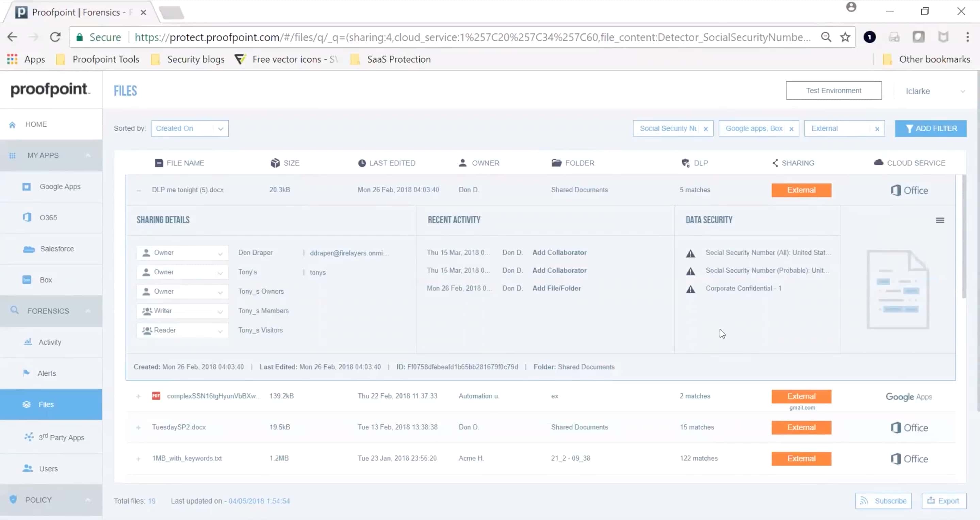Click the Export button
This screenshot has height=520, width=980.
tap(944, 501)
